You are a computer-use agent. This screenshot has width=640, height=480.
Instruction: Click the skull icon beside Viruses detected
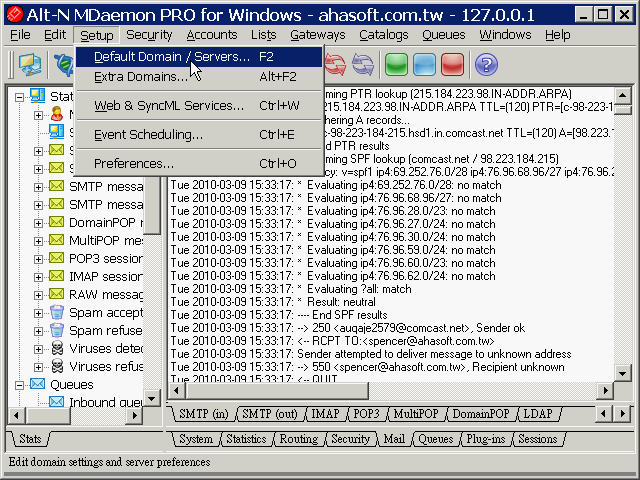[x=57, y=348]
